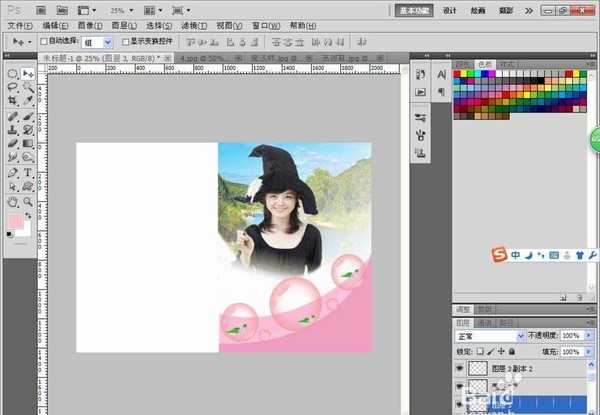Open the 不透明度 opacity slider arrow

point(589,335)
